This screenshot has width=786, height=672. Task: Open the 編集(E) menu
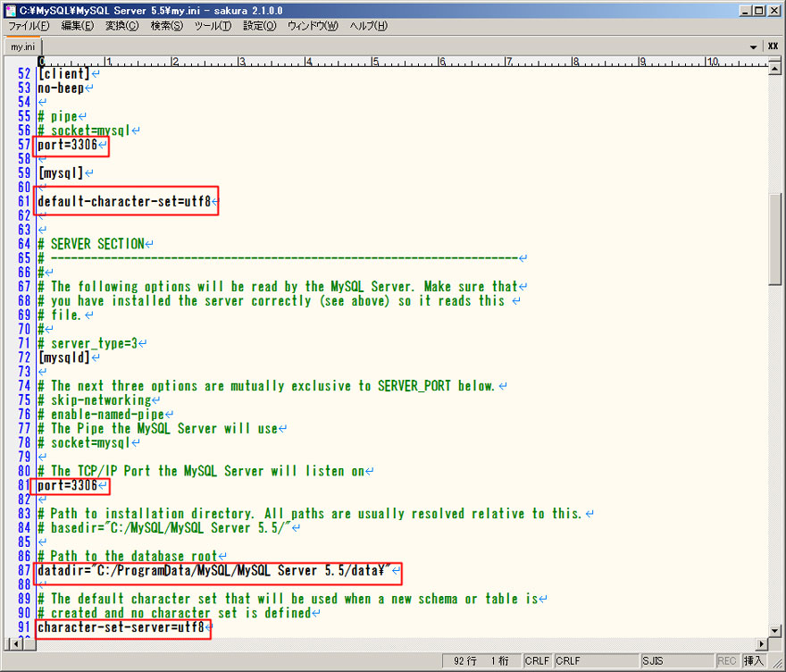[77, 26]
